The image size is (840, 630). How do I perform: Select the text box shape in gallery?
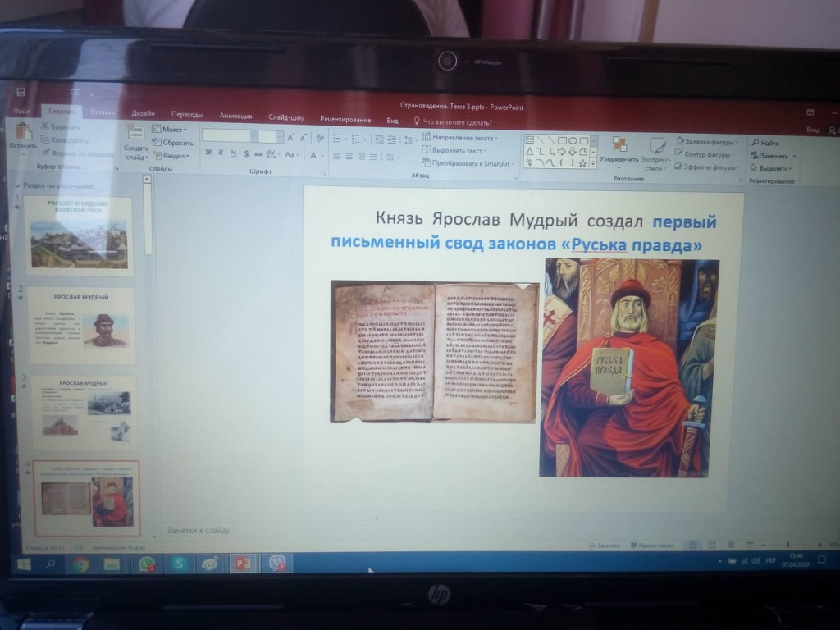click(529, 139)
